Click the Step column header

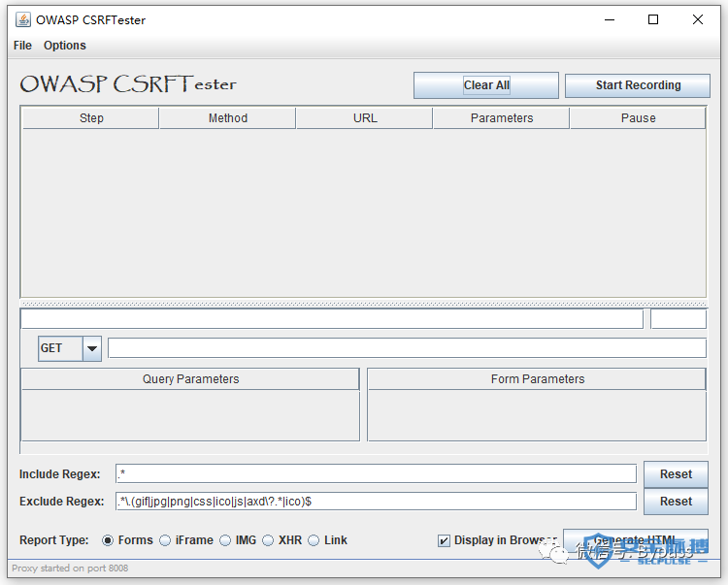91,117
